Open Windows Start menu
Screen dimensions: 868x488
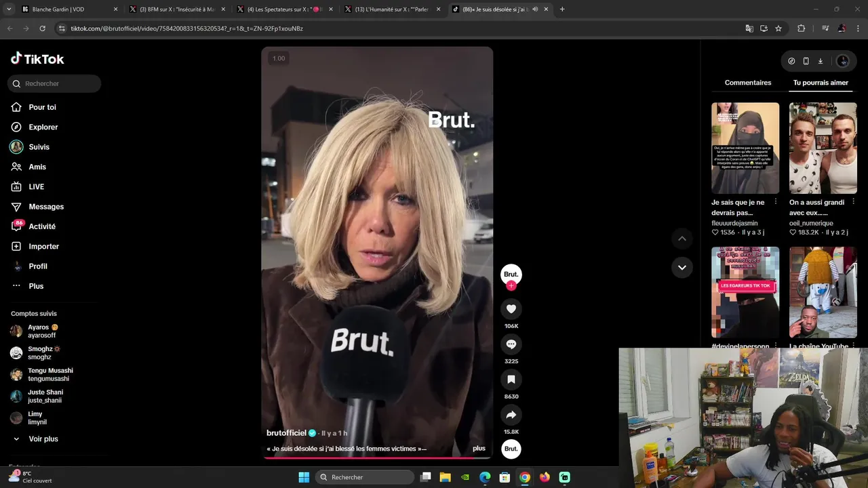click(x=304, y=477)
